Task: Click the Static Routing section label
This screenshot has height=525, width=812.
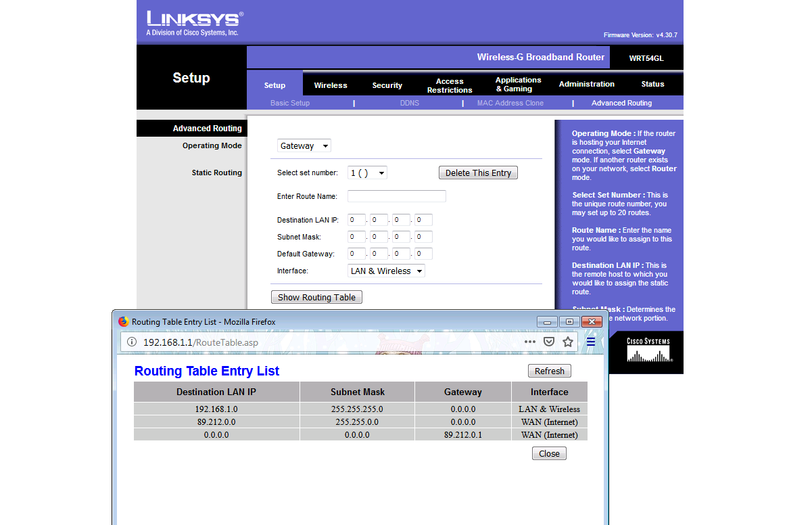Action: pos(217,173)
